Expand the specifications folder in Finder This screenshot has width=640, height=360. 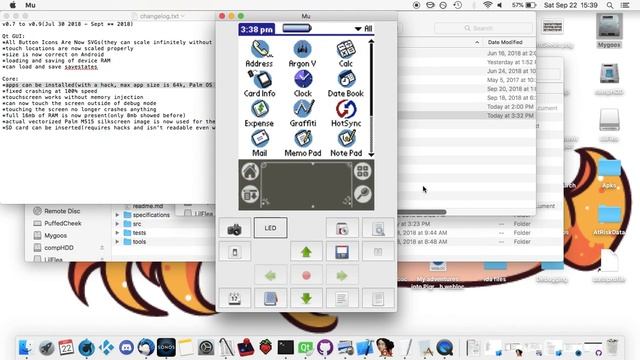tap(118, 215)
